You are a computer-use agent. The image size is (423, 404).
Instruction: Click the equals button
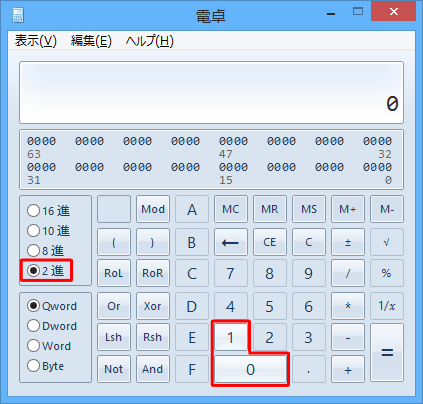click(387, 353)
